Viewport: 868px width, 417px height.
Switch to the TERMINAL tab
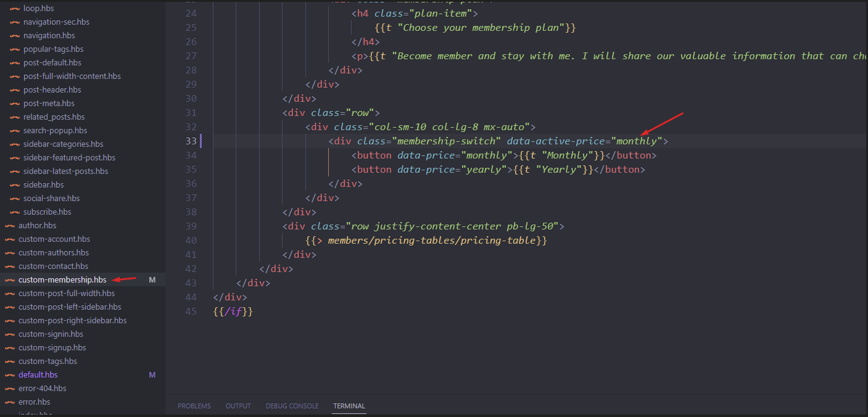[x=349, y=406]
